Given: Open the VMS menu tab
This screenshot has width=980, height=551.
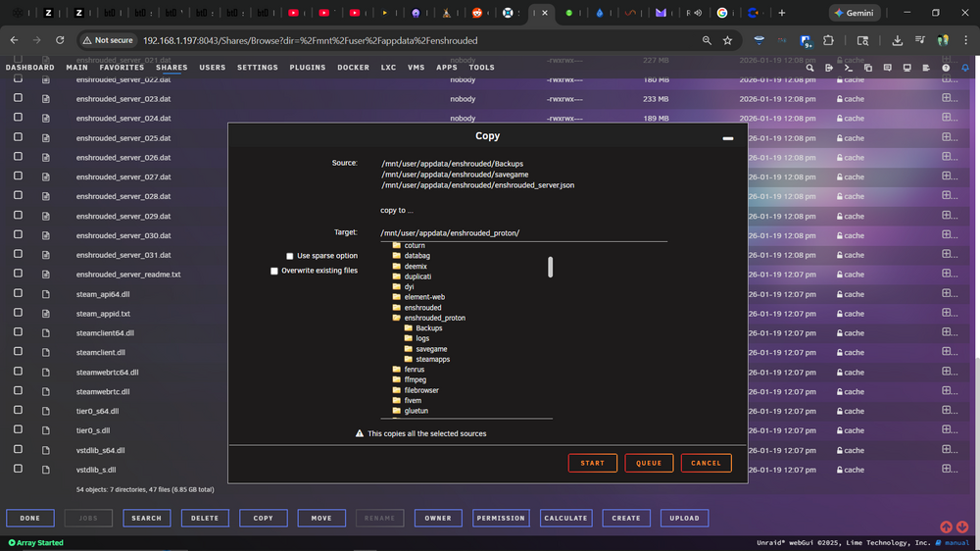Looking at the screenshot, I should pos(416,68).
